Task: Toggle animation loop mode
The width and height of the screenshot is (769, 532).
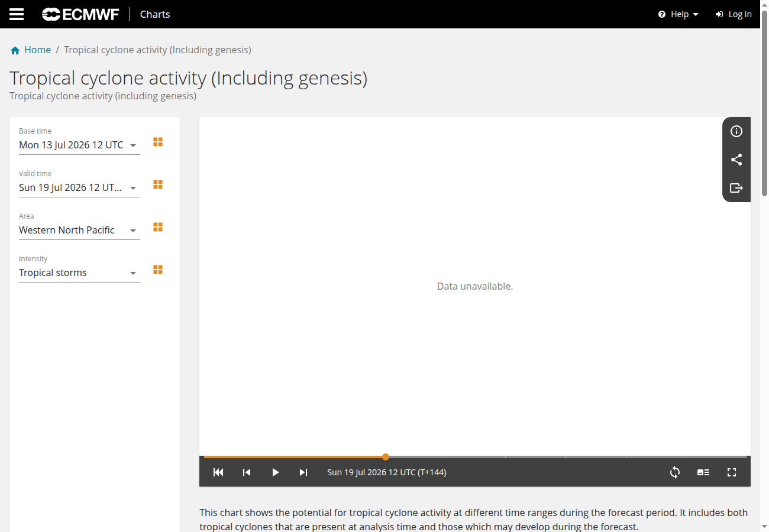Action: [675, 472]
